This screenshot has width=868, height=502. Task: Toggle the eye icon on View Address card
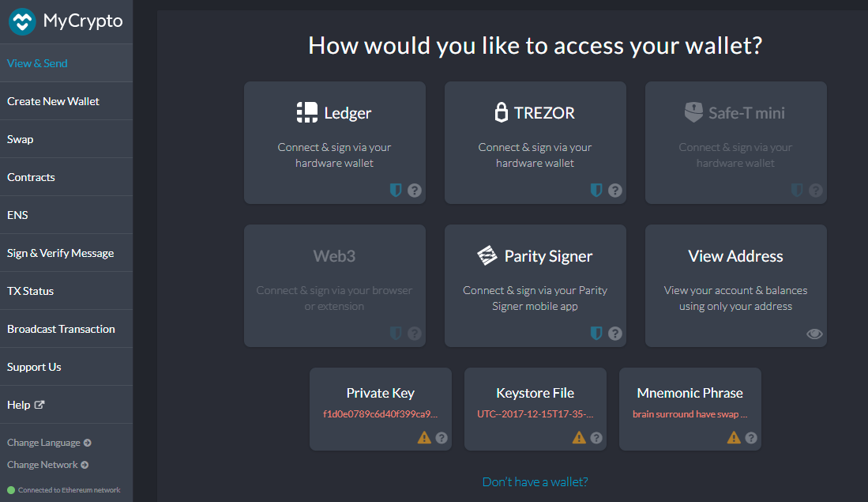click(814, 334)
